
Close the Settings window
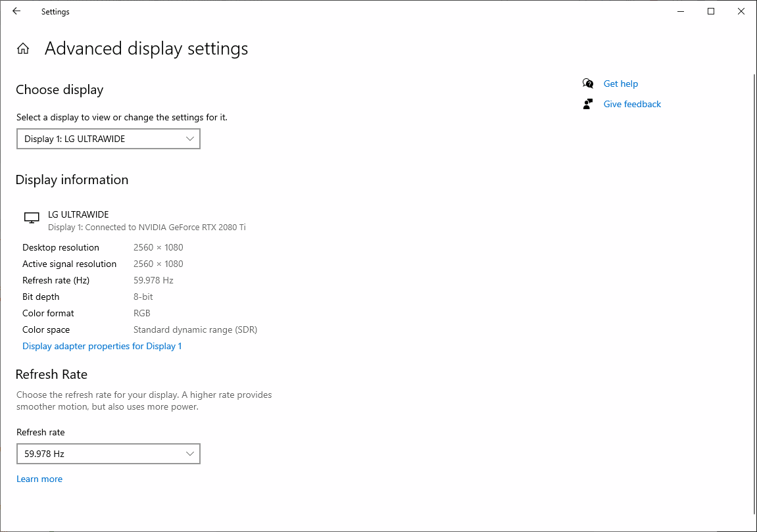pyautogui.click(x=741, y=11)
